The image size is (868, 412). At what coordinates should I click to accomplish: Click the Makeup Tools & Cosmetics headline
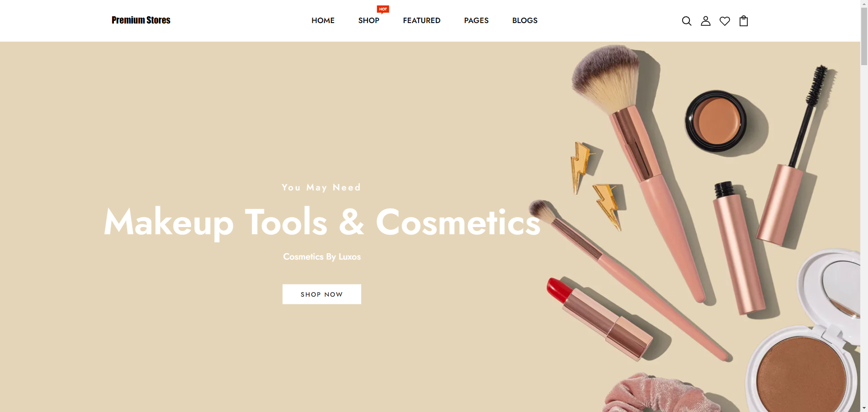pyautogui.click(x=322, y=223)
